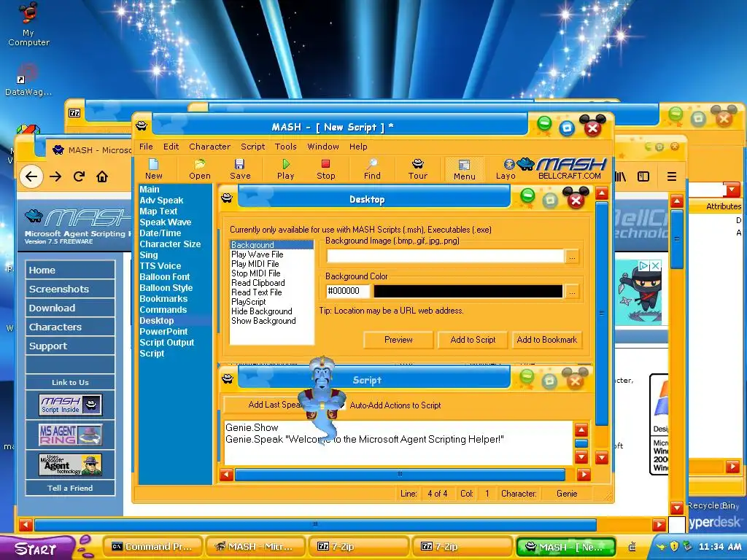The width and height of the screenshot is (747, 560).
Task: Open the Window menu
Action: 322,147
